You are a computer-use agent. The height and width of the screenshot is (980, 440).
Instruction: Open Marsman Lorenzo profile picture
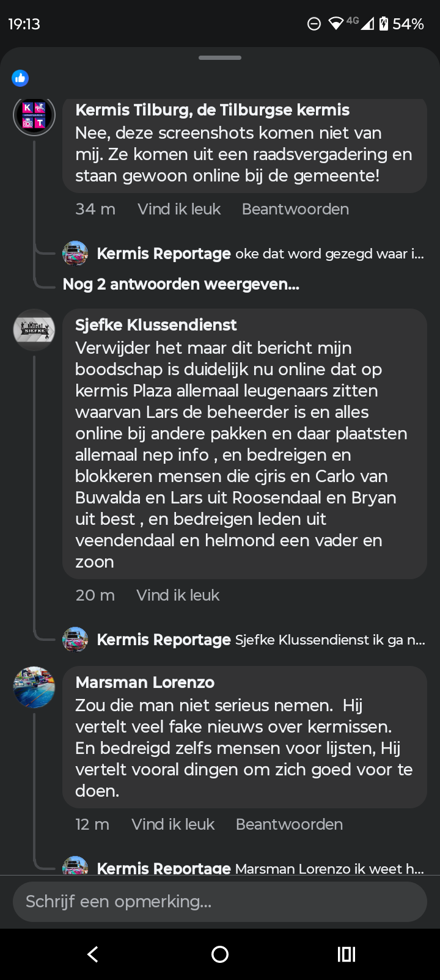34,687
